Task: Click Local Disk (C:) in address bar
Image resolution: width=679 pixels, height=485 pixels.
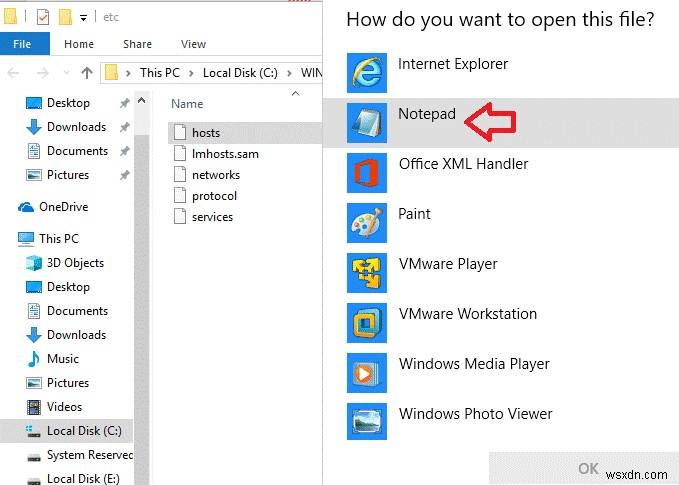Action: (x=240, y=73)
